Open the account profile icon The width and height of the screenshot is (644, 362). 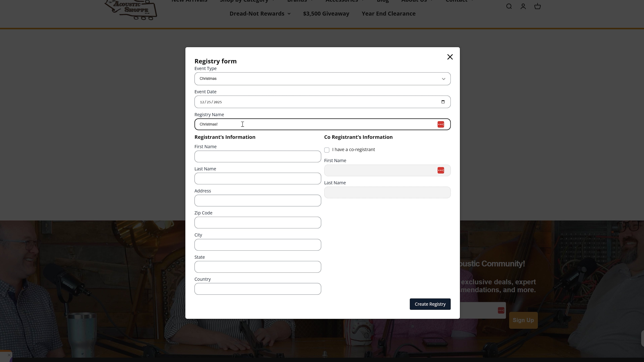pos(523,6)
